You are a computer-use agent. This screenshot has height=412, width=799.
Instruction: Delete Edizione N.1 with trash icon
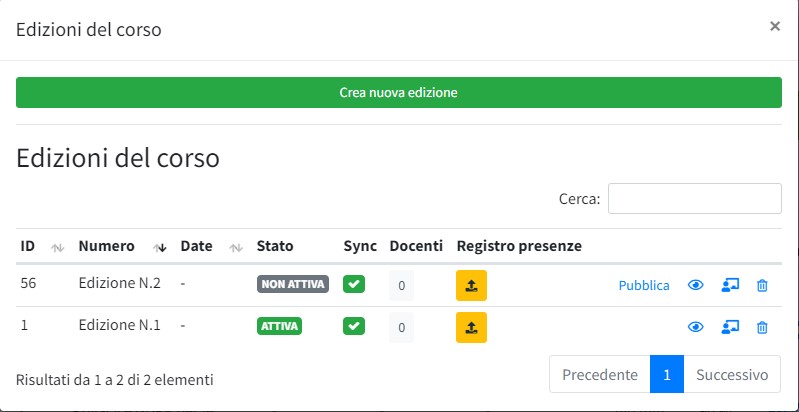coord(762,327)
